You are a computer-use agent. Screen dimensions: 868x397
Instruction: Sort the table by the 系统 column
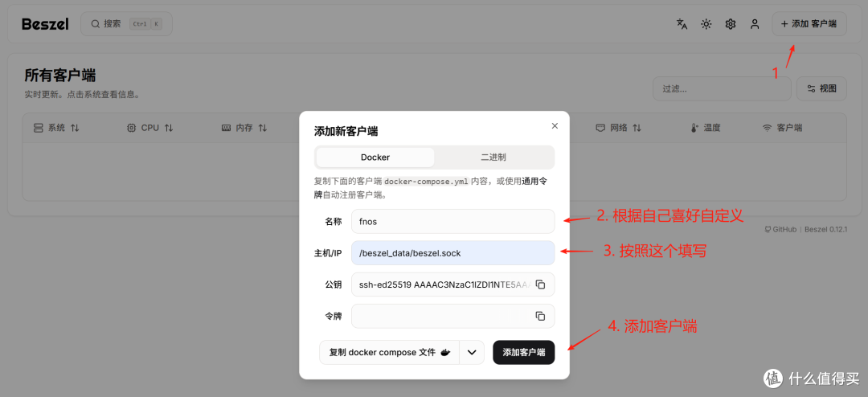click(56, 128)
